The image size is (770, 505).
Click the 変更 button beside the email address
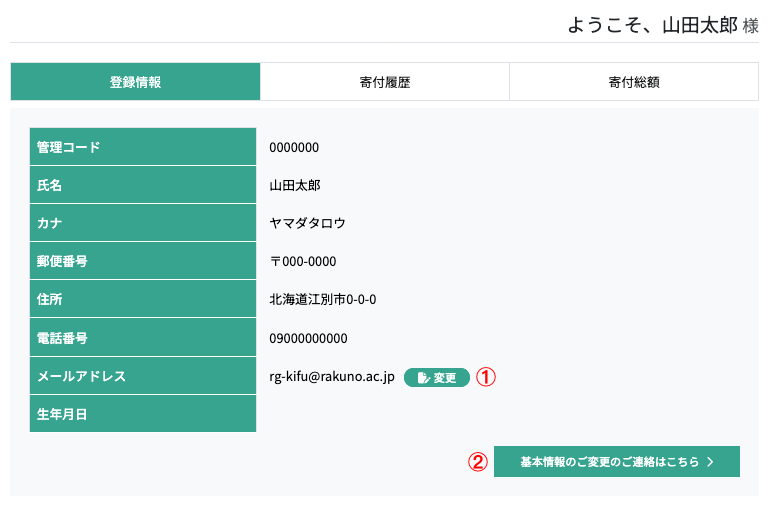click(x=437, y=377)
